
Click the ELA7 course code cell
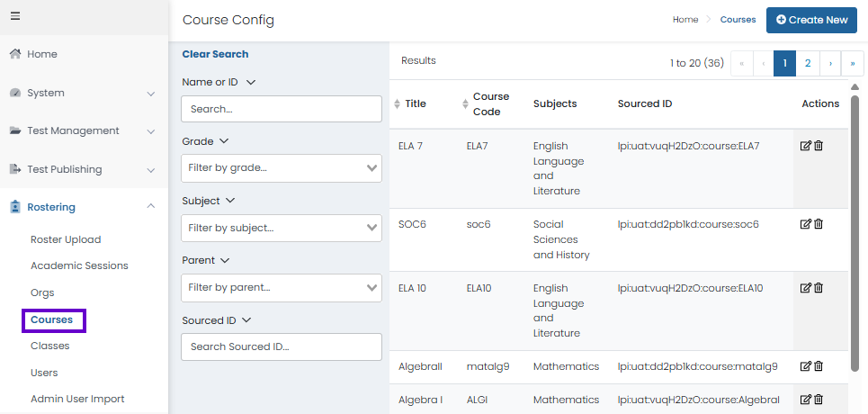479,146
